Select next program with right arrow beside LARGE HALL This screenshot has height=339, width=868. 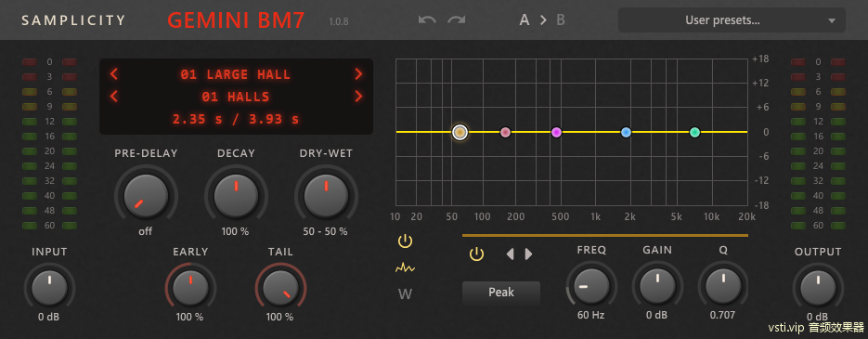[358, 73]
